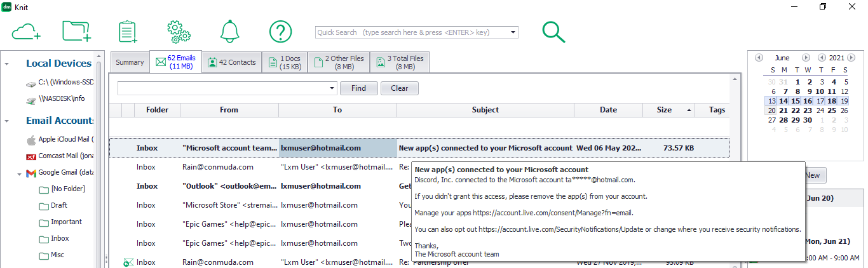Image resolution: width=868 pixels, height=268 pixels.
Task: Click the Apple iCloud Mail apple icon
Action: click(31, 139)
